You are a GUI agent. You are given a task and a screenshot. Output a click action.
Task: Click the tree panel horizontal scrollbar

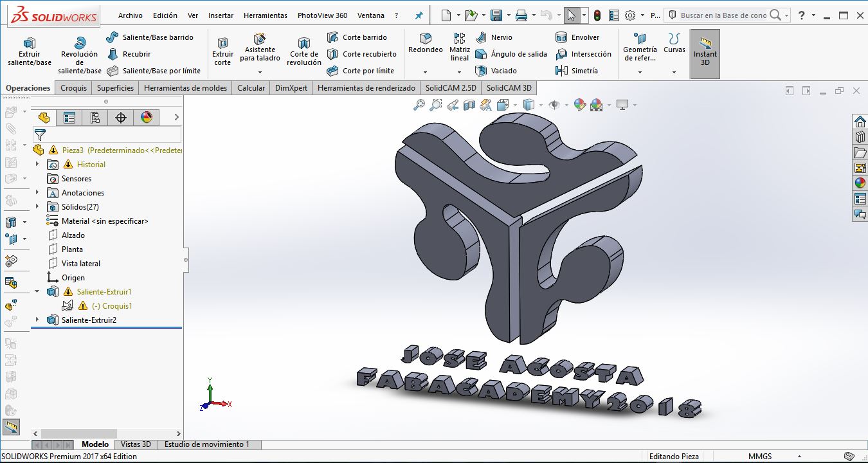pos(79,433)
